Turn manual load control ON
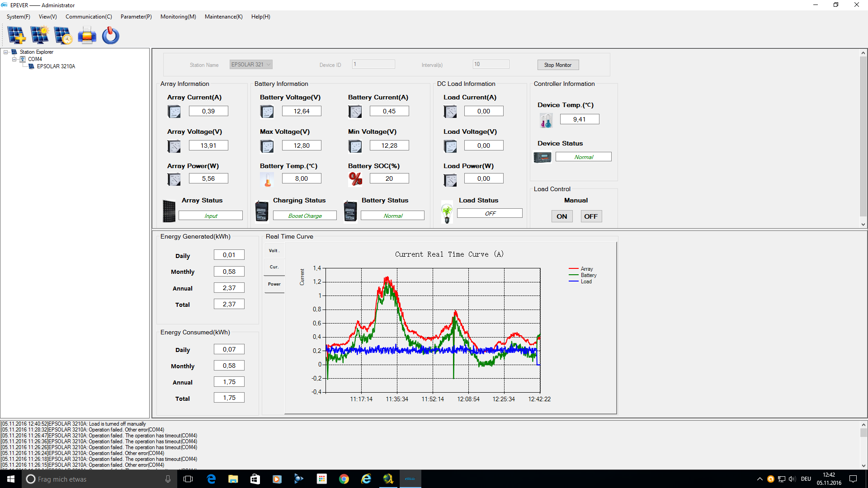This screenshot has width=868, height=488. tap(561, 216)
